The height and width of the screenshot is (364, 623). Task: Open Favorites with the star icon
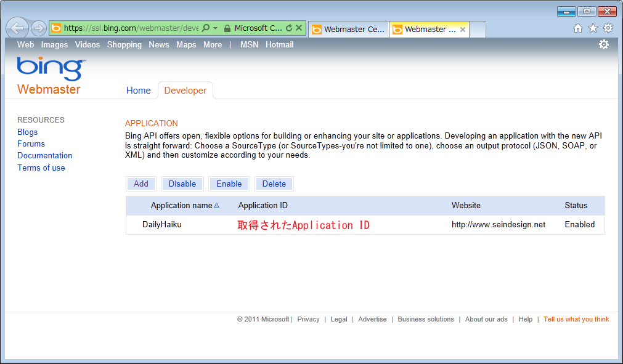593,28
